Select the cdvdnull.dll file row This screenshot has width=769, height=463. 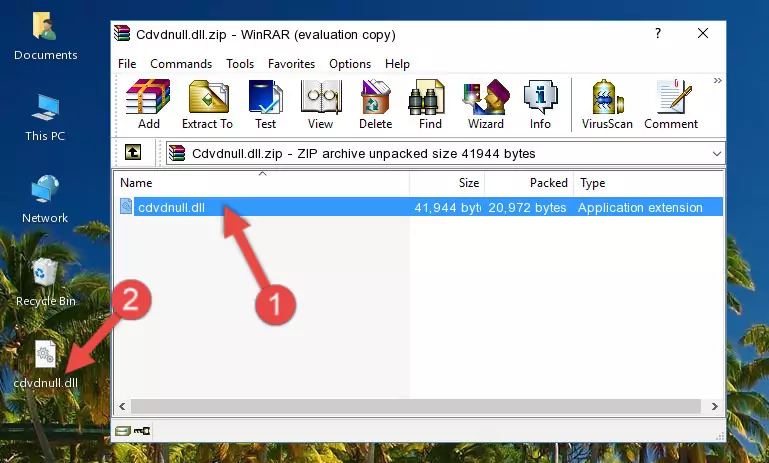tap(420, 207)
